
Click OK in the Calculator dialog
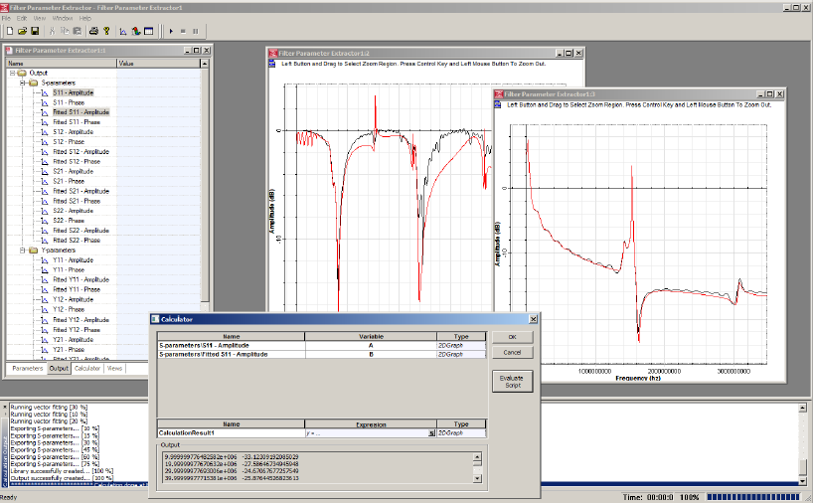point(512,337)
